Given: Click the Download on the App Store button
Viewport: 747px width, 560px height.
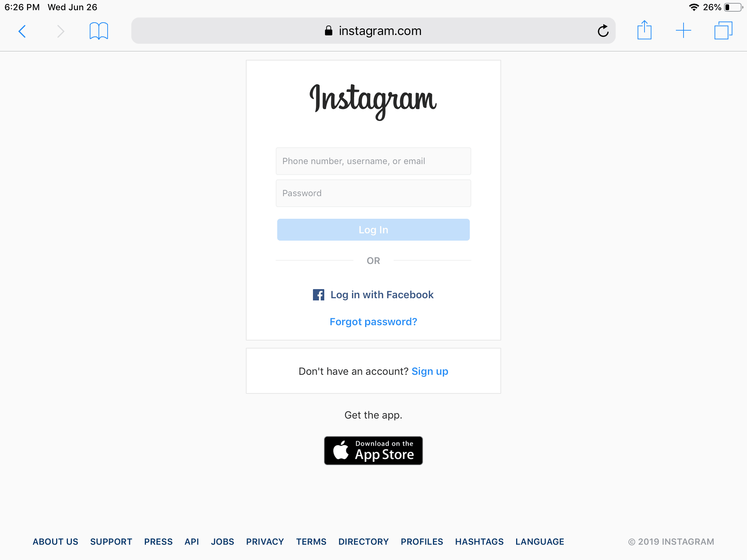Looking at the screenshot, I should [373, 450].
